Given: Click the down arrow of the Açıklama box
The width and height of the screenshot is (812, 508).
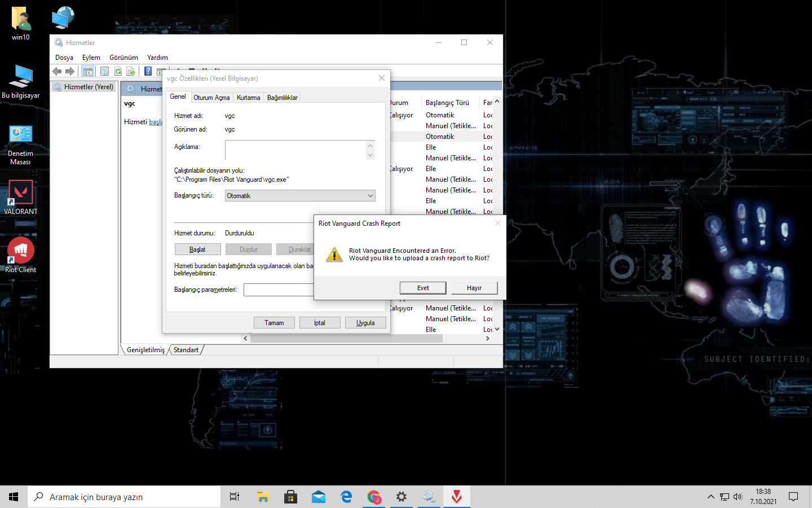Looking at the screenshot, I should click(x=370, y=155).
